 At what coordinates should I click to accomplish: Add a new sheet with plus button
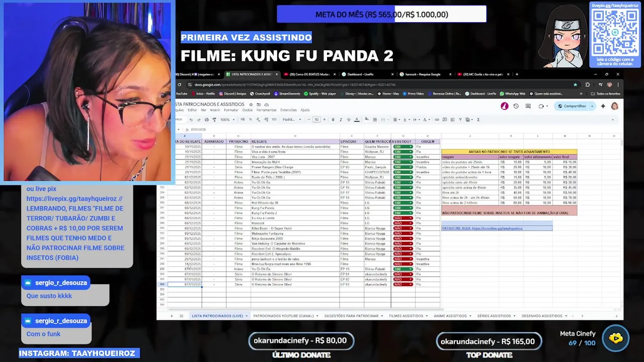(171, 316)
